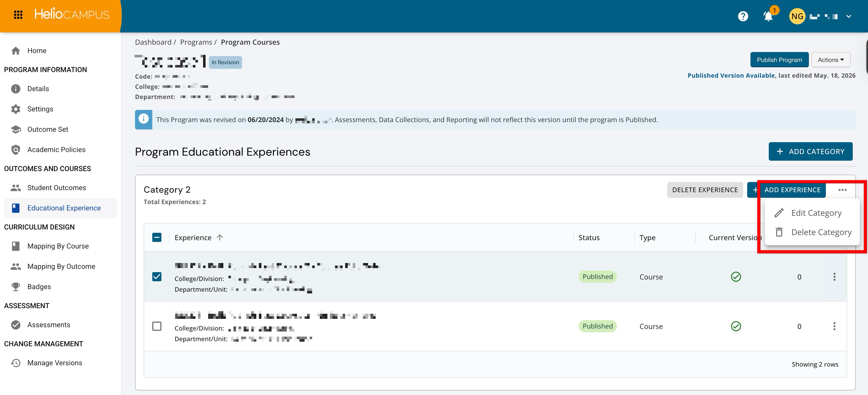Check the second experience row checkbox
The height and width of the screenshot is (395, 868).
coord(157,326)
